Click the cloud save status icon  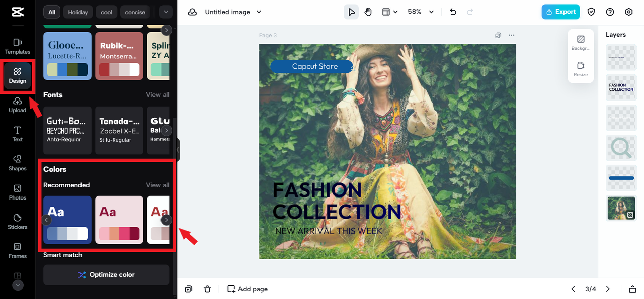point(192,12)
